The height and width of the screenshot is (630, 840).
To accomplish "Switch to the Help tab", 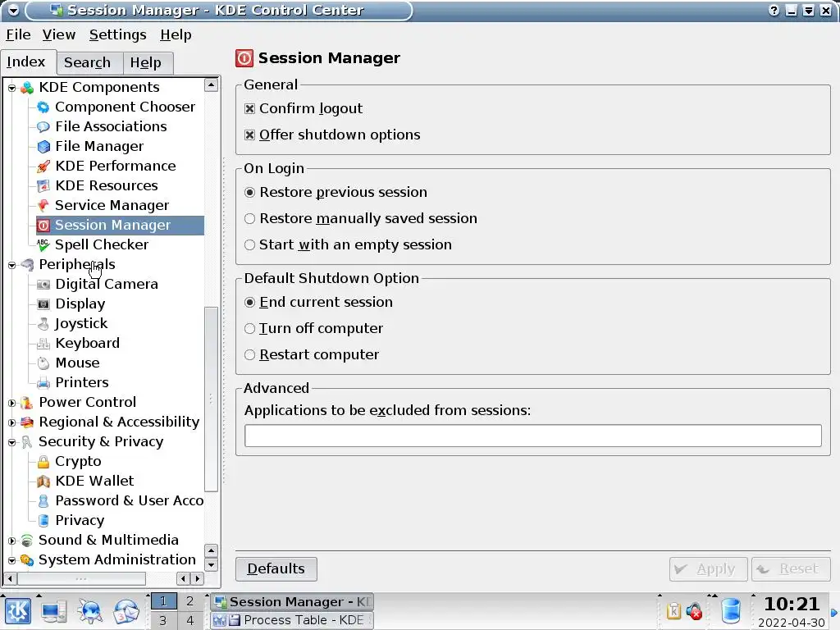I will 146,62.
